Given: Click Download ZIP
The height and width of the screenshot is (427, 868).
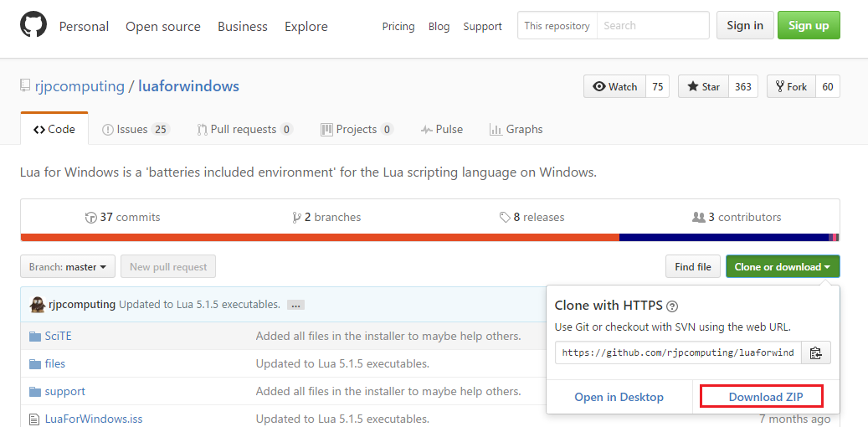Looking at the screenshot, I should coord(766,397).
